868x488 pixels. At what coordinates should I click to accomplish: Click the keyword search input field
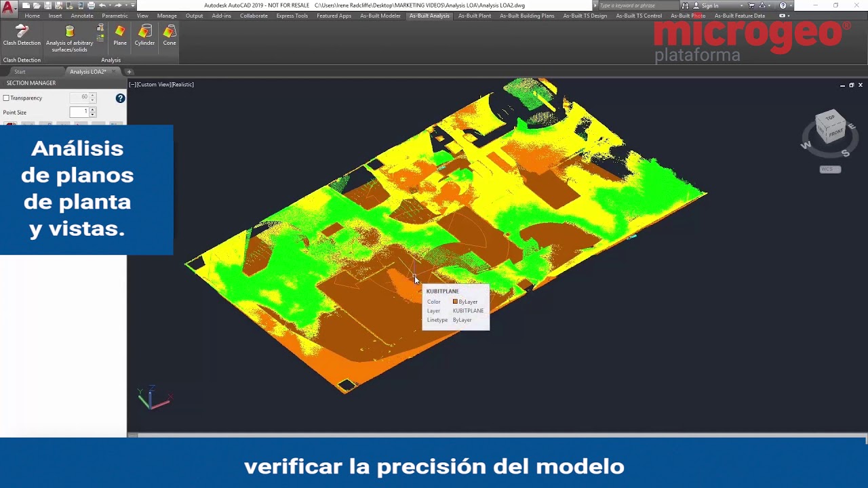click(x=638, y=5)
